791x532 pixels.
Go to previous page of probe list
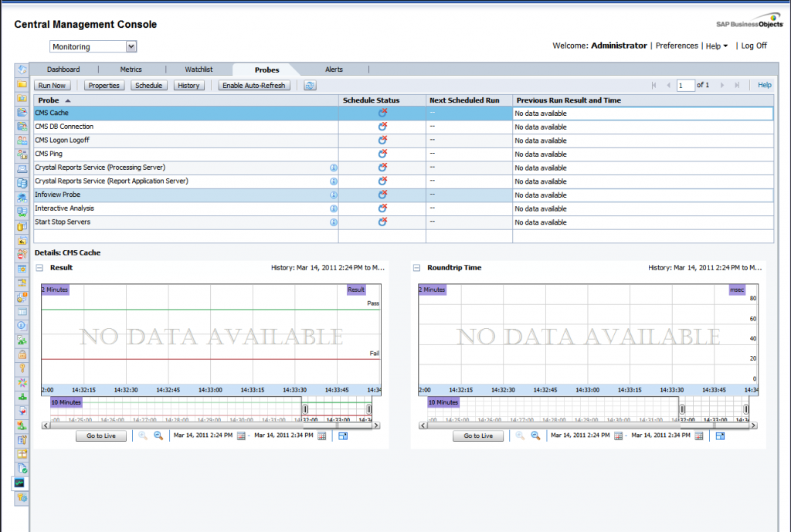pyautogui.click(x=668, y=85)
